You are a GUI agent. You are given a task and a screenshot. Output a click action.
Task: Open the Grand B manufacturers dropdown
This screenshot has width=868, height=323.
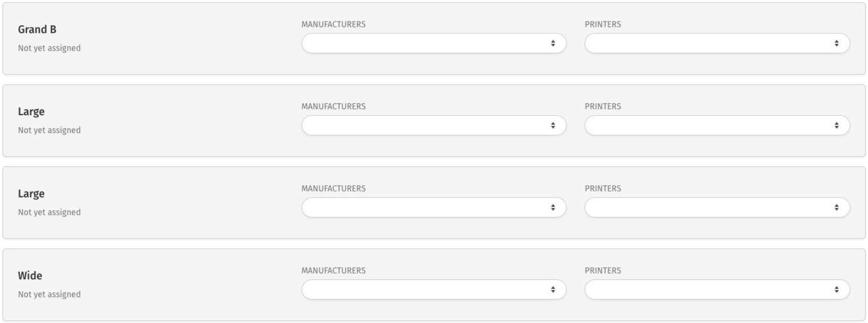[x=433, y=44]
